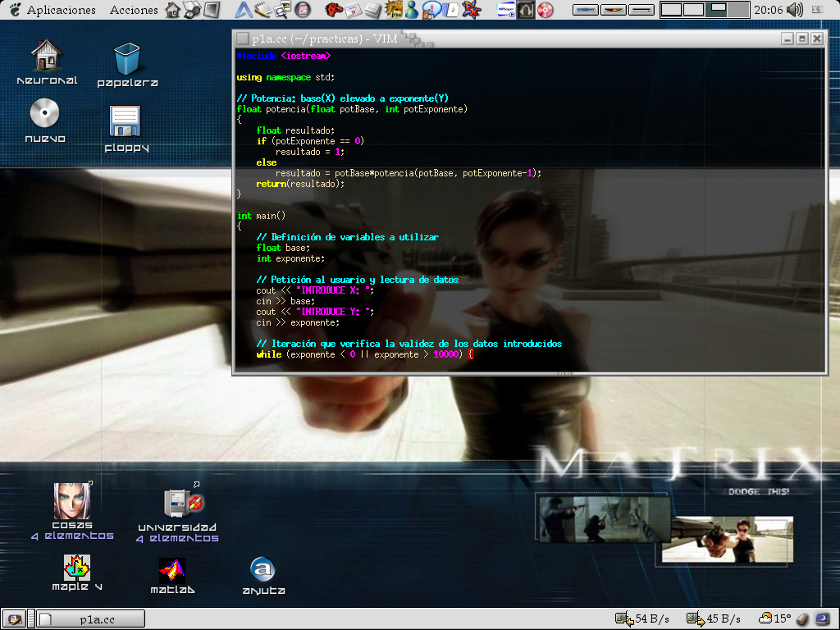Screen dimensions: 840x630
Task: Switch to the second workspace
Action: [693, 10]
